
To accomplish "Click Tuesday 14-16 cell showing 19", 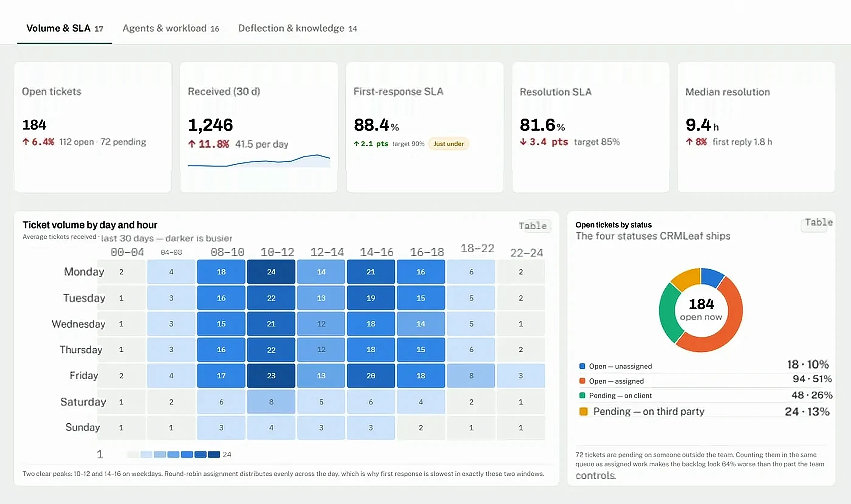I will coord(371,298).
